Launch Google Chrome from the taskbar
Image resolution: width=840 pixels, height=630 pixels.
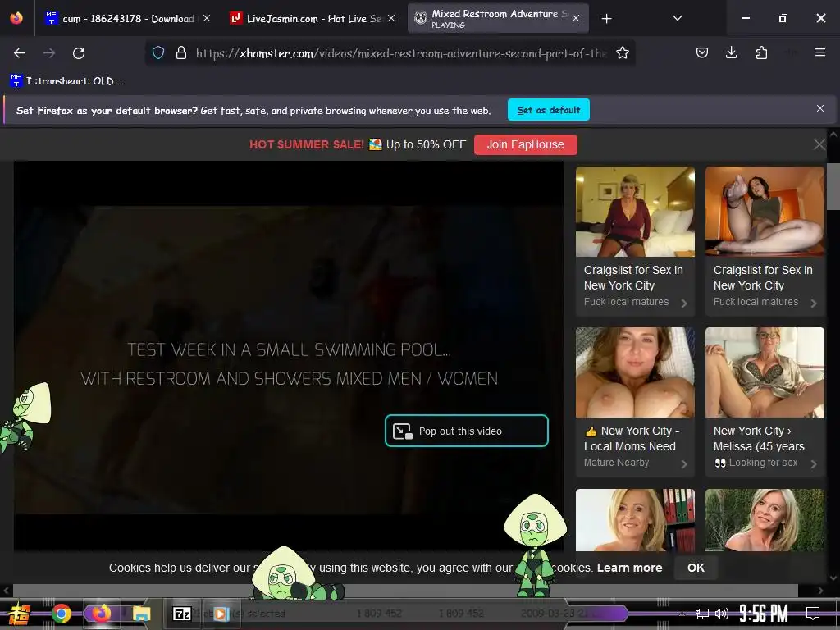62,614
